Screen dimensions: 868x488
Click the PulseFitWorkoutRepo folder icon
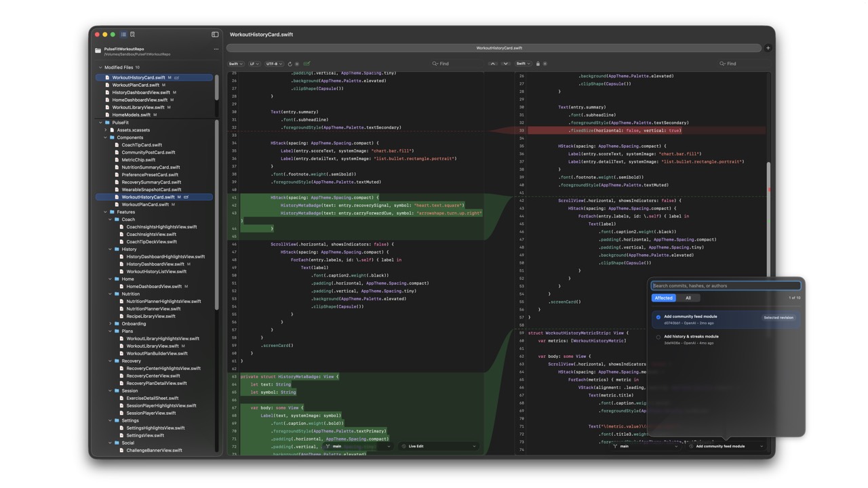98,50
